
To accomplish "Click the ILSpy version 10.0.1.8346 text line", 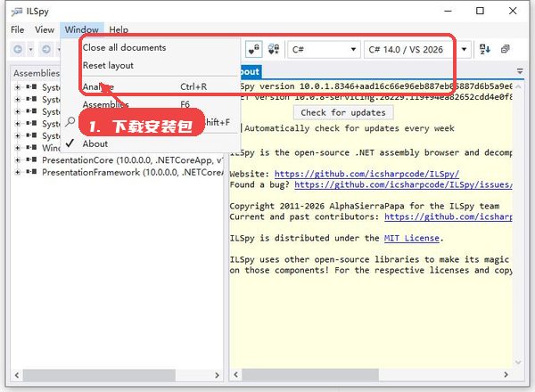I will 376,86.
